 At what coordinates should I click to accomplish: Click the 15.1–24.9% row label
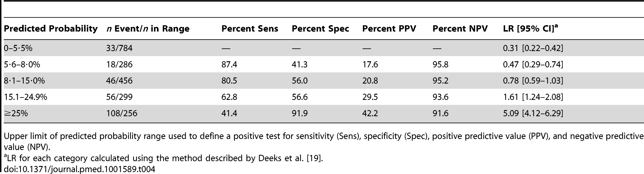(25, 97)
